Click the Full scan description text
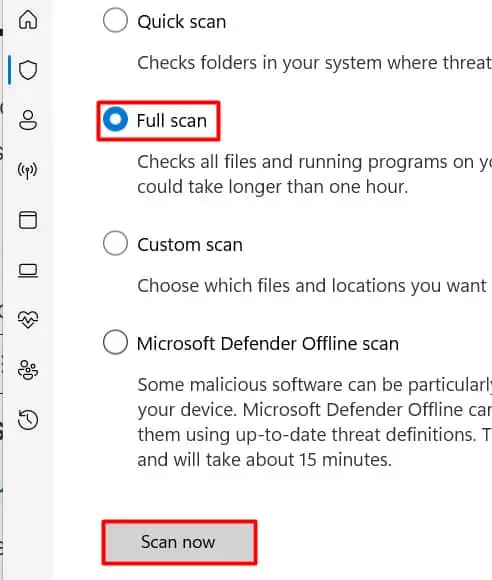The width and height of the screenshot is (492, 580). [x=314, y=174]
